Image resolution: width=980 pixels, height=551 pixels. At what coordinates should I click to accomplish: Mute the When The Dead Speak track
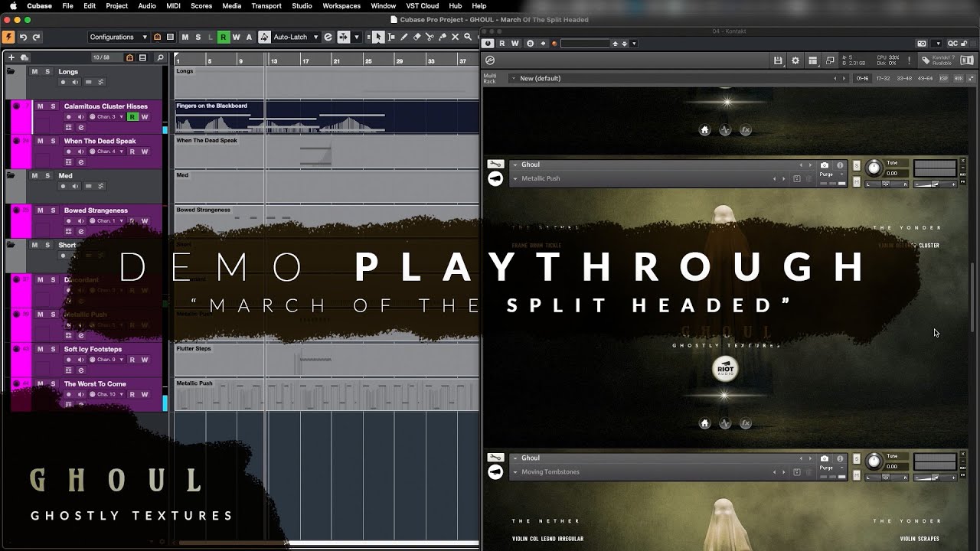click(41, 141)
